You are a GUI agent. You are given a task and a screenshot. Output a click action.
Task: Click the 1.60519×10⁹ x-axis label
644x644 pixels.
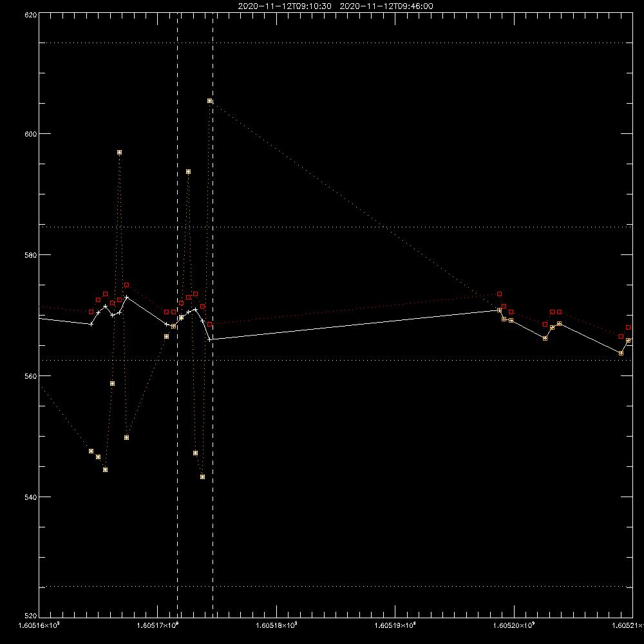tap(395, 625)
